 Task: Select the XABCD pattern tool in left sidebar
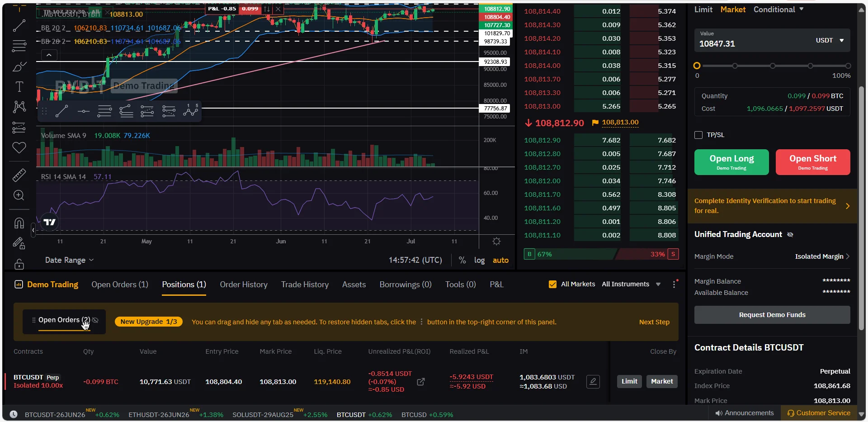(x=19, y=107)
